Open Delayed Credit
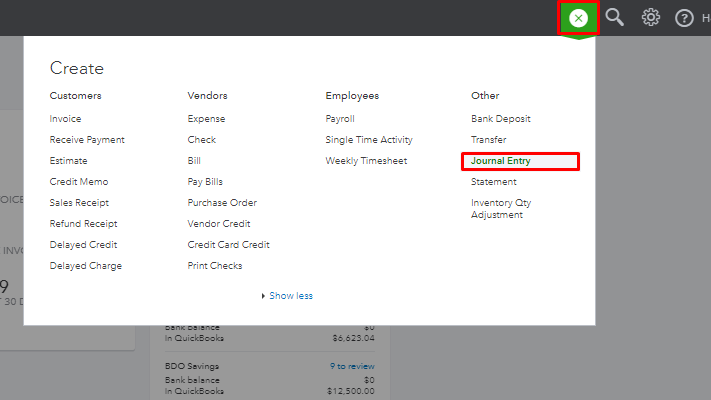 click(83, 245)
